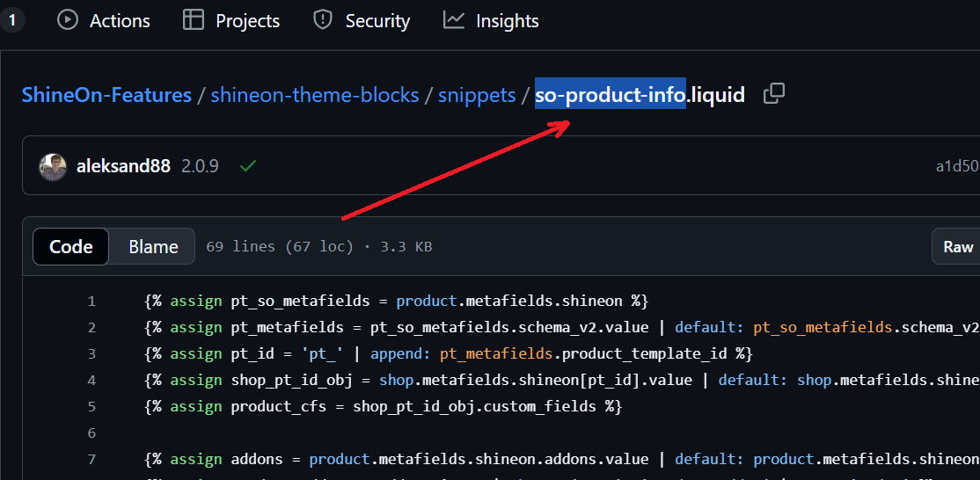Open commit message 2.0.9
Image resolution: width=980 pixels, height=480 pixels.
pyautogui.click(x=200, y=167)
